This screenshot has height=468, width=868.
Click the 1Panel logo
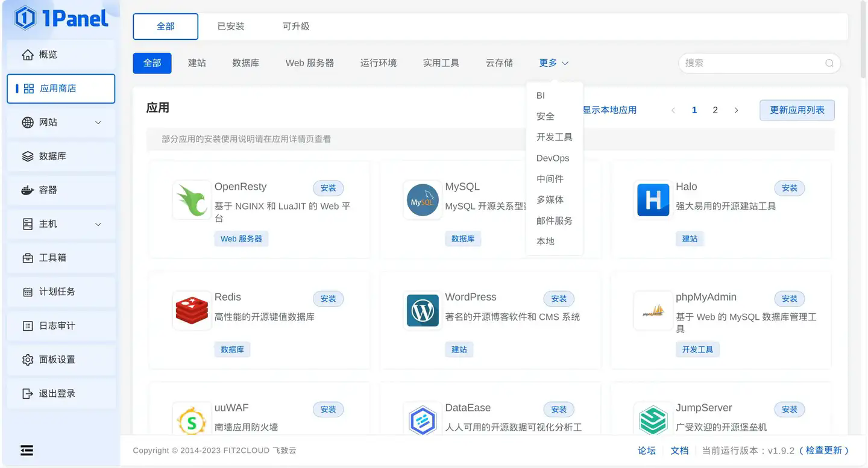[x=61, y=18]
